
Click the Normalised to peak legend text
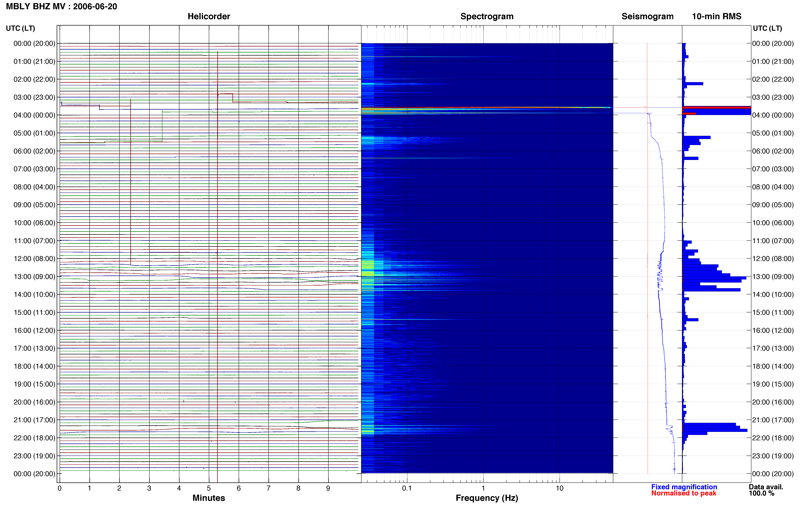click(684, 493)
